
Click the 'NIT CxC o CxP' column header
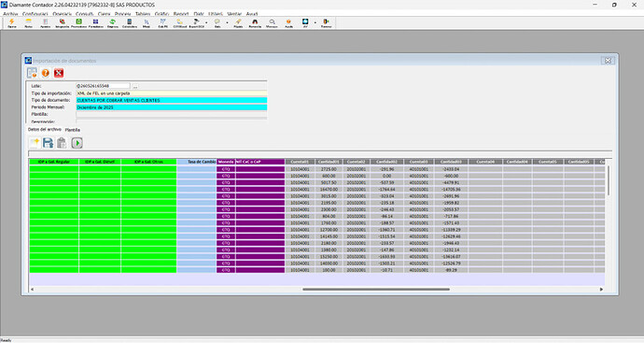pyautogui.click(x=260, y=162)
